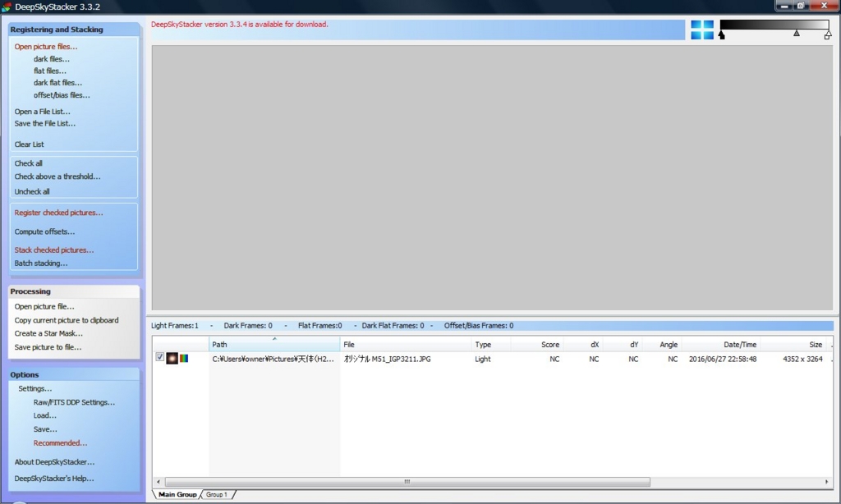The height and width of the screenshot is (504, 841).
Task: Click the four-square comparison mode icon
Action: (702, 30)
